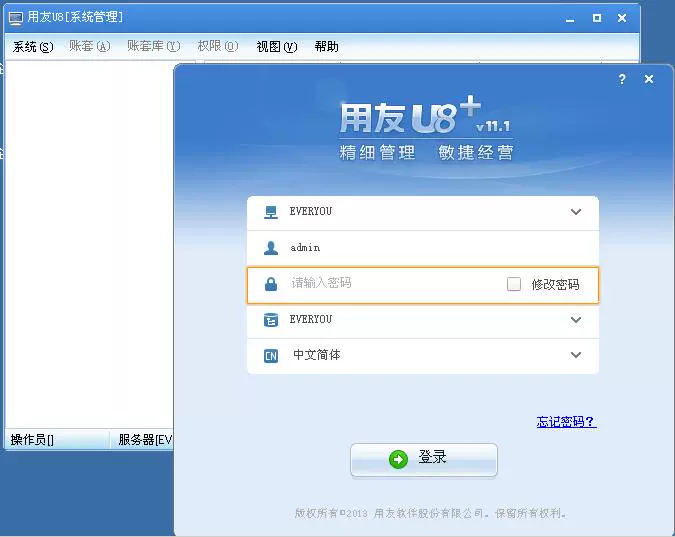Click the 操作员[] status bar entry
The width and height of the screenshot is (675, 537).
32,440
